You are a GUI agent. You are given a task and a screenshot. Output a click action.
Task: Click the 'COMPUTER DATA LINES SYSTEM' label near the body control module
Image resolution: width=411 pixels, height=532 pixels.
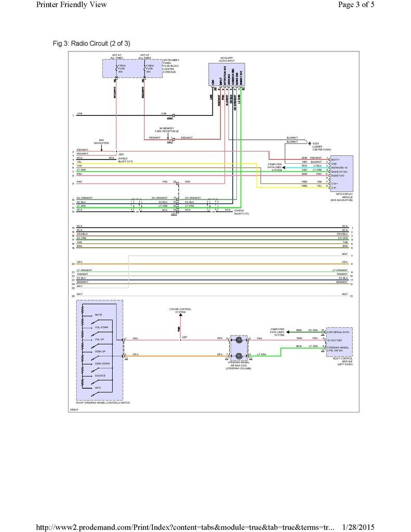click(x=277, y=332)
